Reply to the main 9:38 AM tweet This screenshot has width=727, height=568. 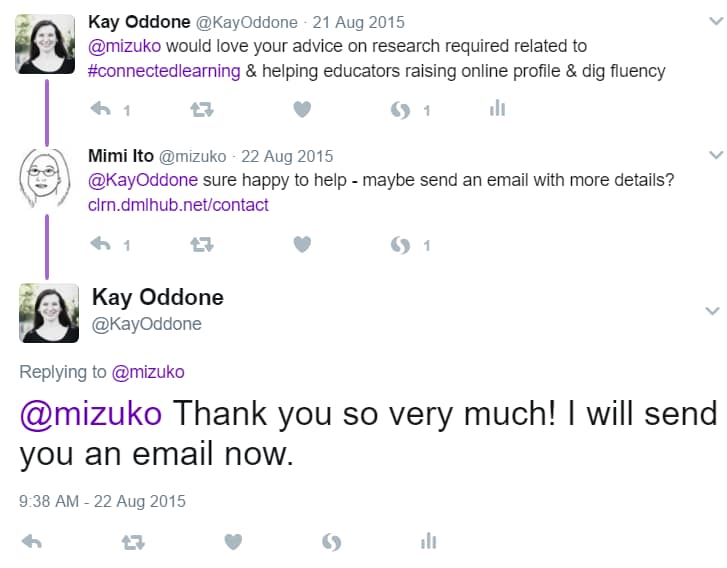pyautogui.click(x=32, y=542)
